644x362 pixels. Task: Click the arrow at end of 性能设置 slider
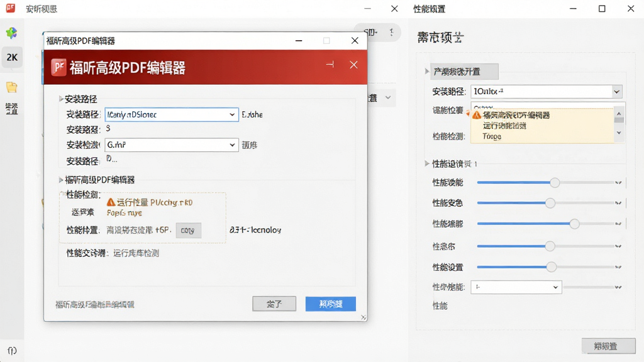[x=618, y=268]
